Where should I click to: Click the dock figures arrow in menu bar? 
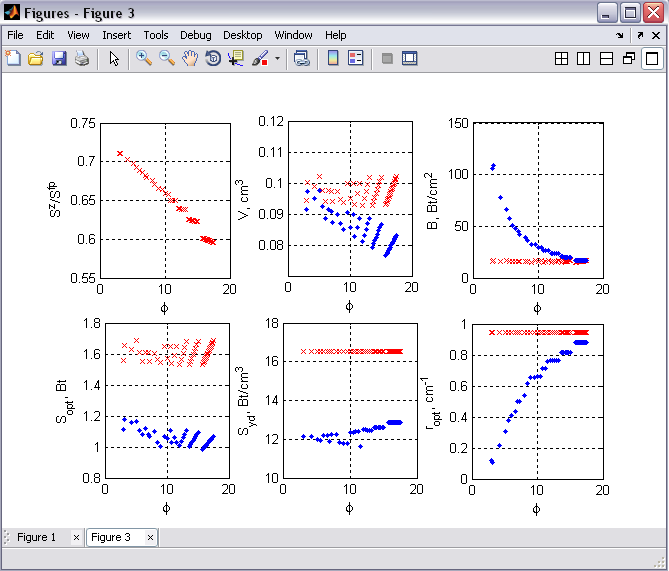tap(620, 35)
